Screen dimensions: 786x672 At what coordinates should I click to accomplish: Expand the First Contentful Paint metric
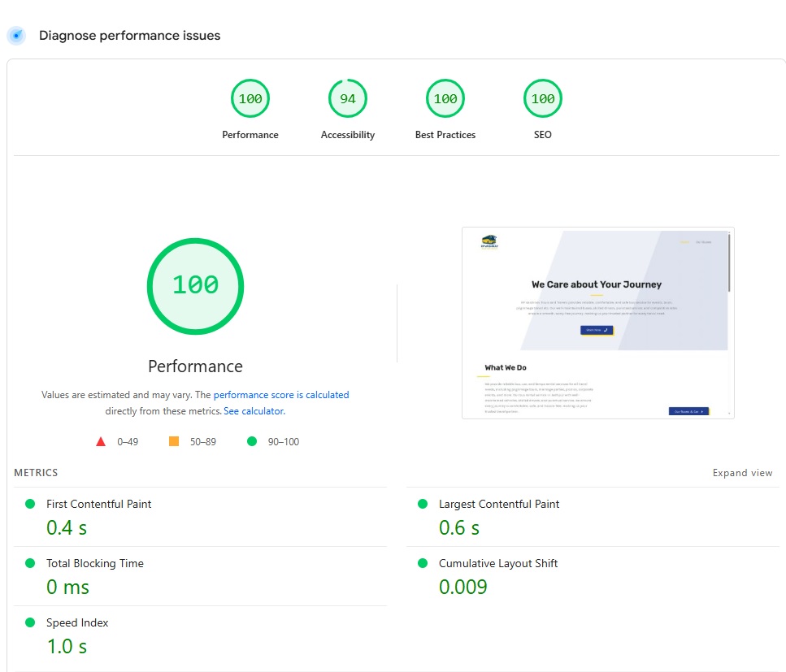(x=98, y=504)
